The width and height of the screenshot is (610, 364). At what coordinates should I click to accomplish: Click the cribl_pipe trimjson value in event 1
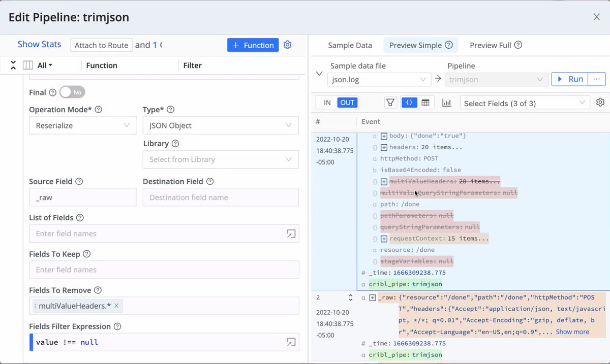[x=427, y=284]
